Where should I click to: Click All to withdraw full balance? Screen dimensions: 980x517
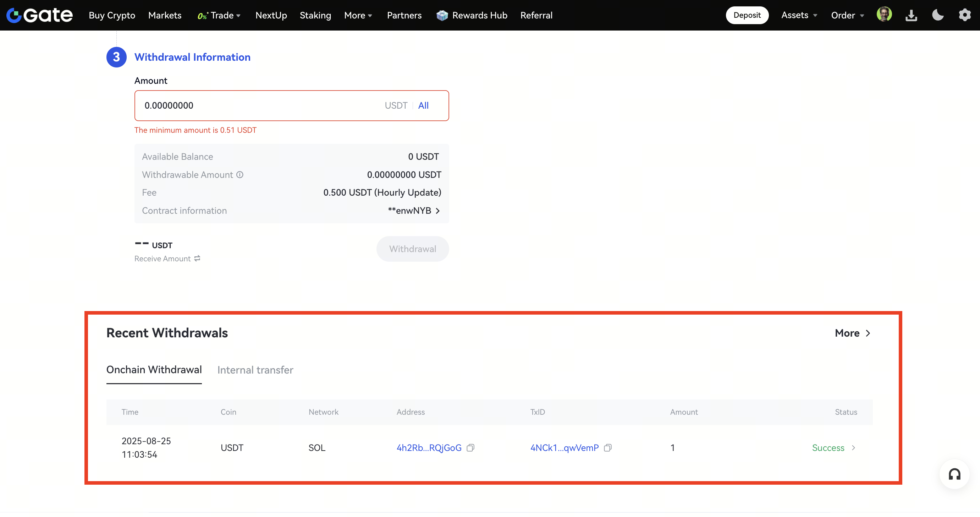click(423, 105)
